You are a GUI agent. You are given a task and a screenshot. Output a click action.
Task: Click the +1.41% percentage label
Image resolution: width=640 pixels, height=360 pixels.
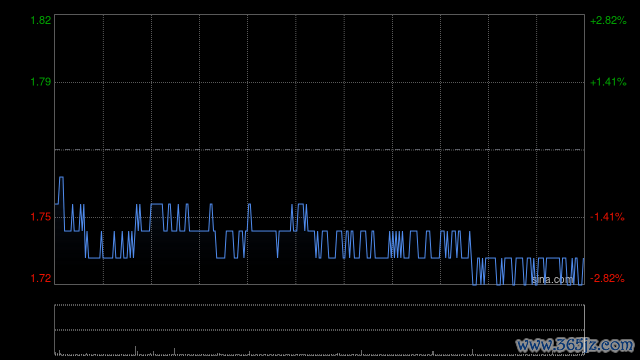coord(608,82)
